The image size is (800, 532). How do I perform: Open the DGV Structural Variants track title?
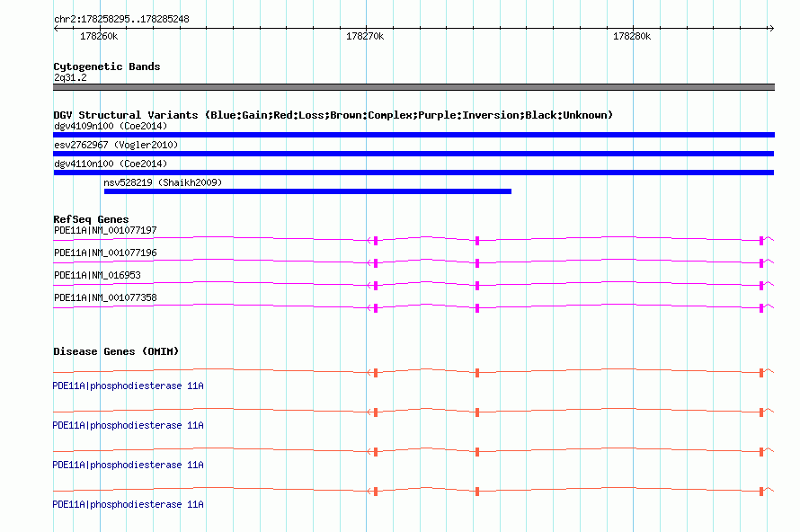(x=333, y=115)
